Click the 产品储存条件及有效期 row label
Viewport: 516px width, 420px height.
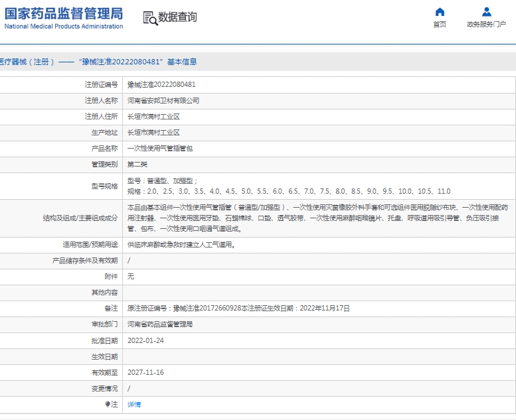pos(84,261)
